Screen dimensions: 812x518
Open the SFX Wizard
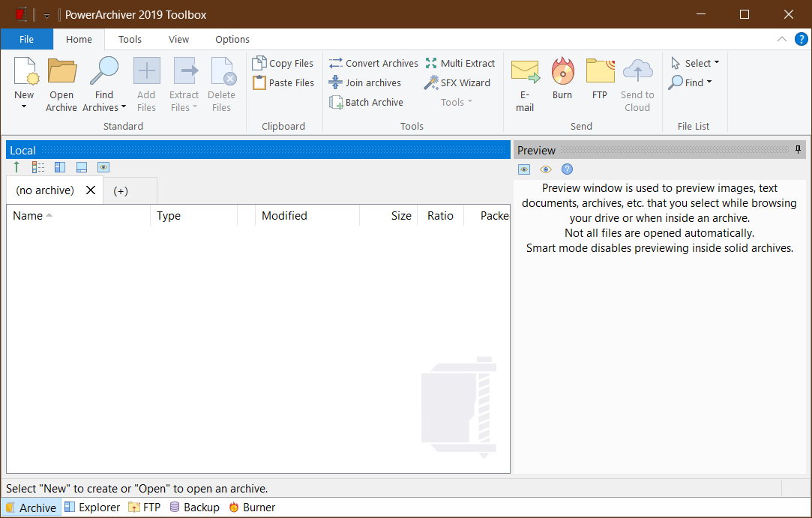click(x=457, y=83)
